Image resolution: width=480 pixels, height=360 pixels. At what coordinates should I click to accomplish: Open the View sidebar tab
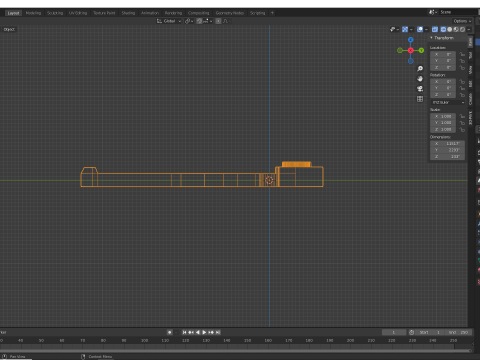470,70
